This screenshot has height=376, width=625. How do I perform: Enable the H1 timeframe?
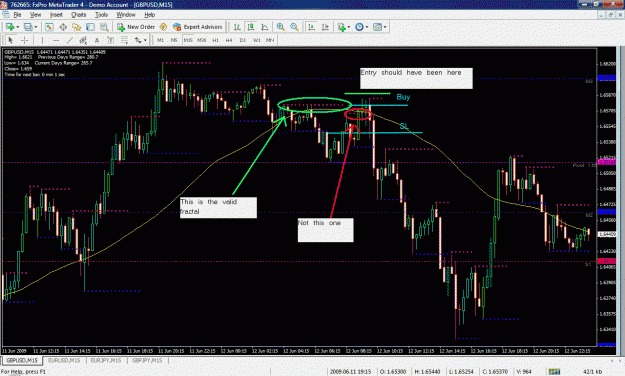(216, 40)
